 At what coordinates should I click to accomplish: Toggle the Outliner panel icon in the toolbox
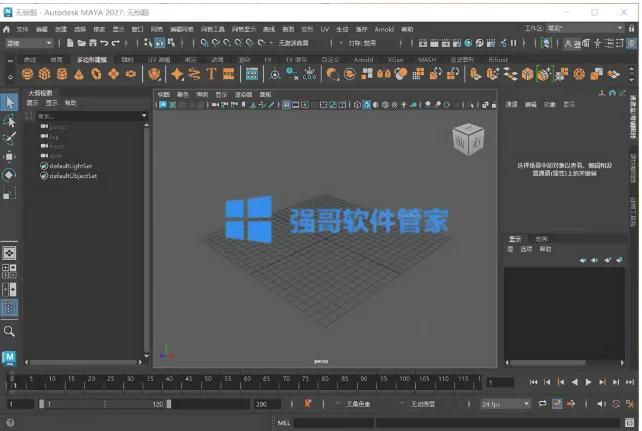point(9,308)
